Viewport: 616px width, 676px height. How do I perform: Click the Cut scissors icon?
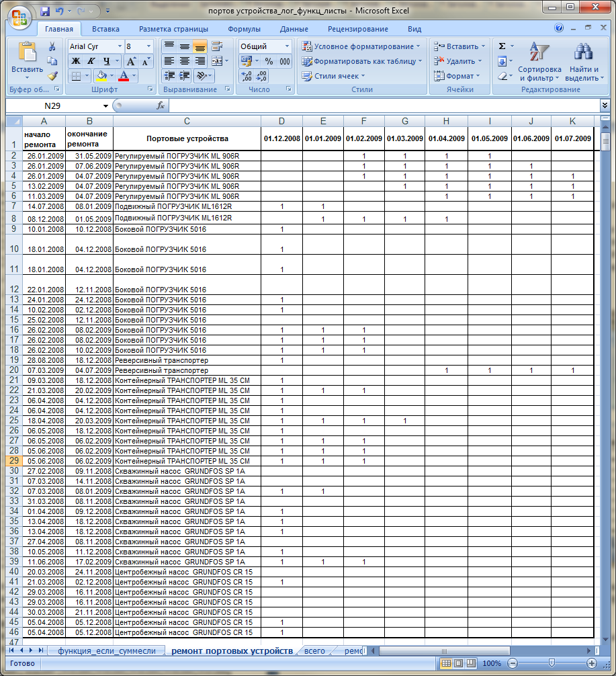pos(52,46)
